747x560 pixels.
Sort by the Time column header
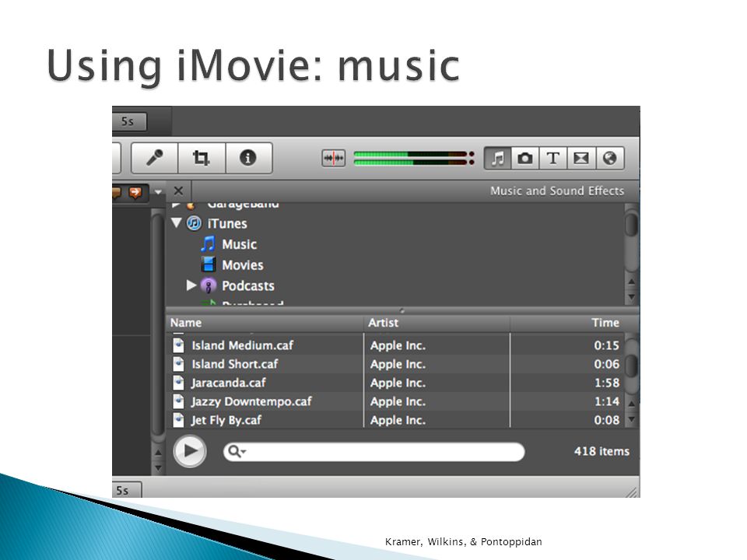click(x=567, y=322)
